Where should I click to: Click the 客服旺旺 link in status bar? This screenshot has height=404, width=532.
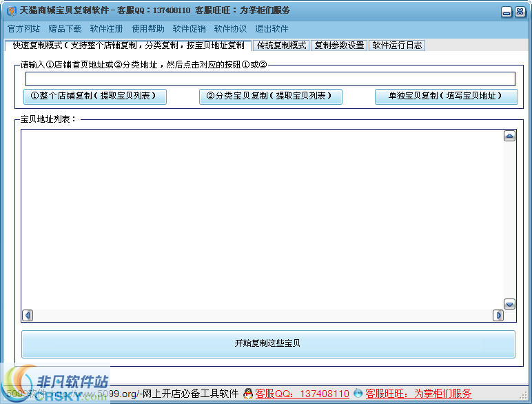pos(418,394)
